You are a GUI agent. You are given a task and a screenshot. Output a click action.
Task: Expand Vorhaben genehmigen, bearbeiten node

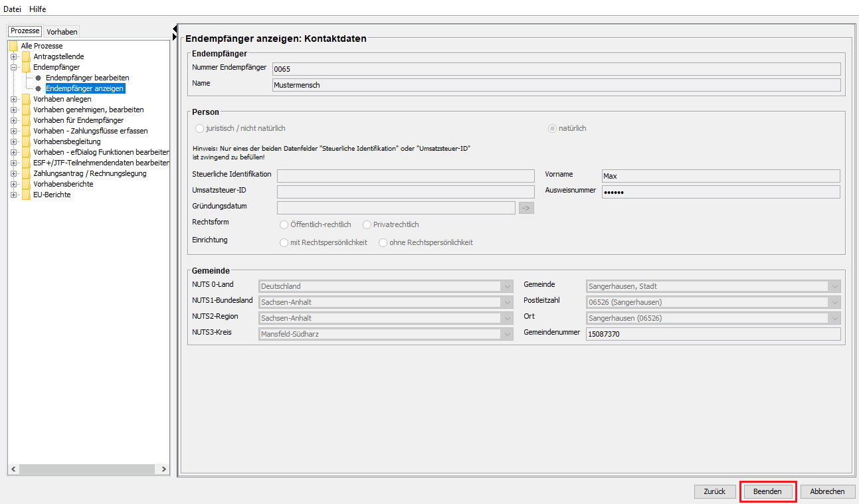pyautogui.click(x=13, y=110)
